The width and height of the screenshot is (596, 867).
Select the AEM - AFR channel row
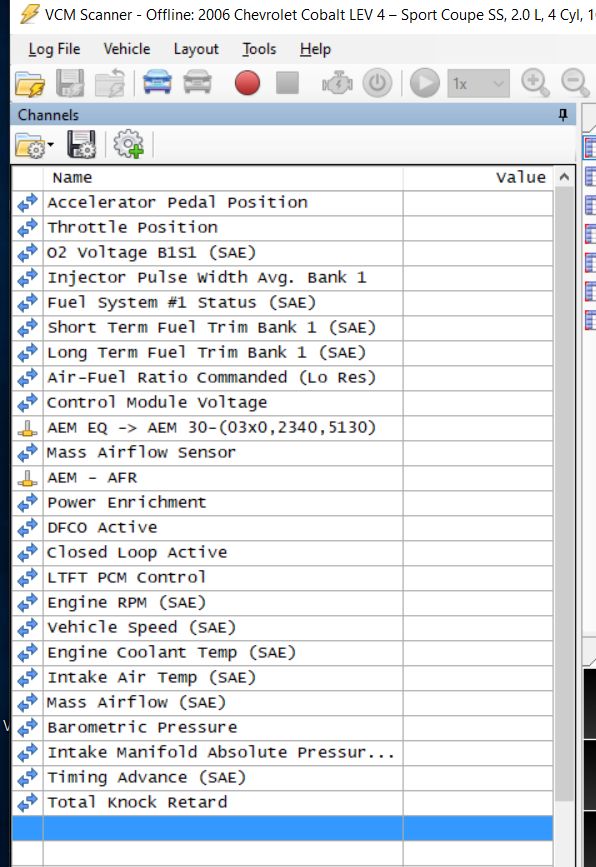pyautogui.click(x=283, y=477)
